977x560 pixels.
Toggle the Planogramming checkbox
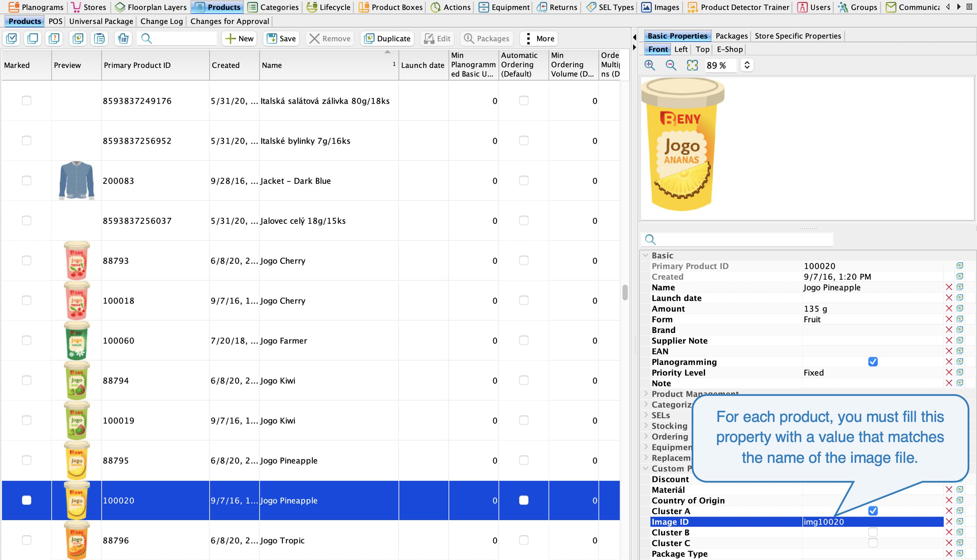click(x=873, y=362)
